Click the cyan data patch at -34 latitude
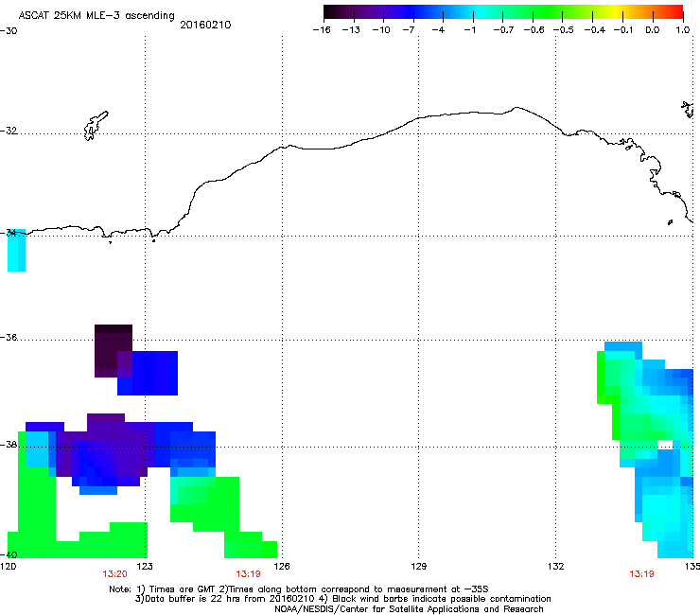Screen dimensions: 700x615 16,251
